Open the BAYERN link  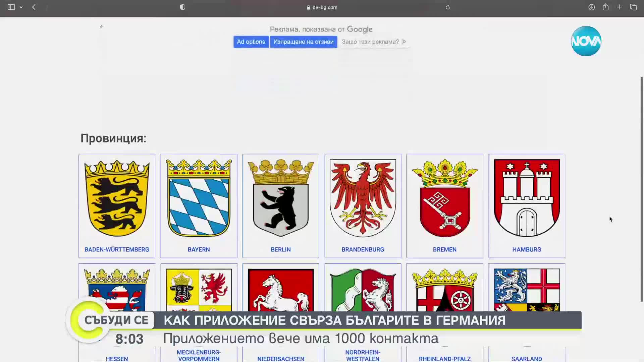tap(199, 249)
